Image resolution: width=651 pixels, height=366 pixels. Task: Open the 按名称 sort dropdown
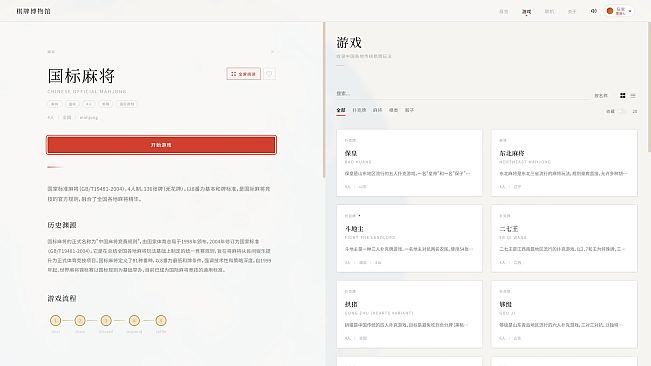(601, 95)
